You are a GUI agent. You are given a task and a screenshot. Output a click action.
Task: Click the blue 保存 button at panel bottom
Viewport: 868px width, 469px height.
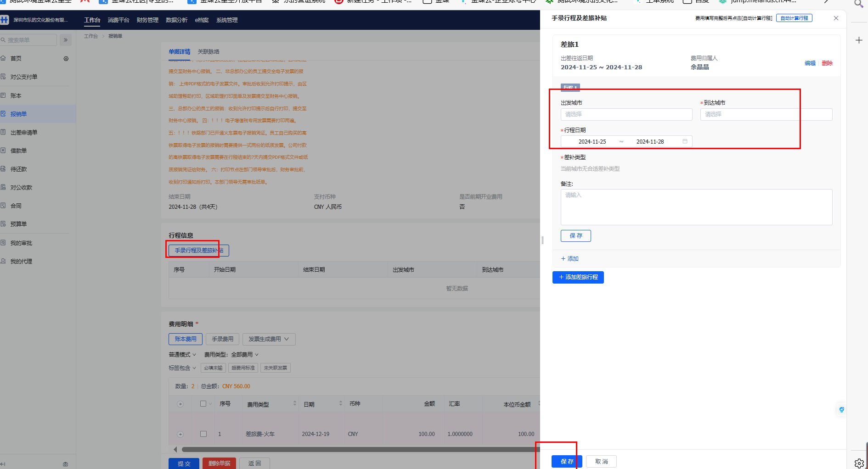coord(567,462)
